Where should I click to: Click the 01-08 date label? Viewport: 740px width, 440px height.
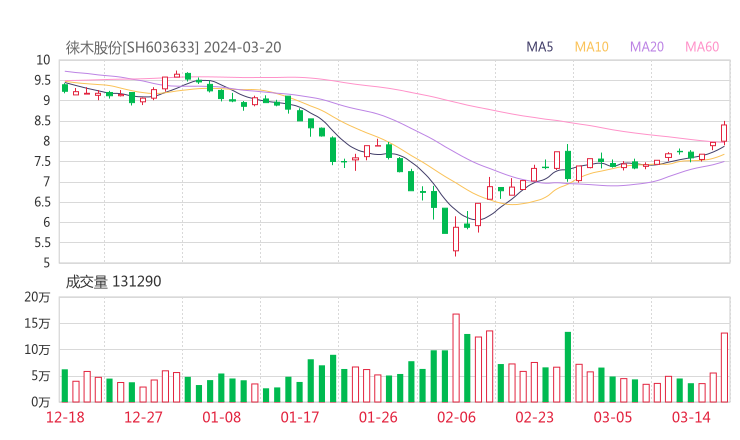[221, 417]
